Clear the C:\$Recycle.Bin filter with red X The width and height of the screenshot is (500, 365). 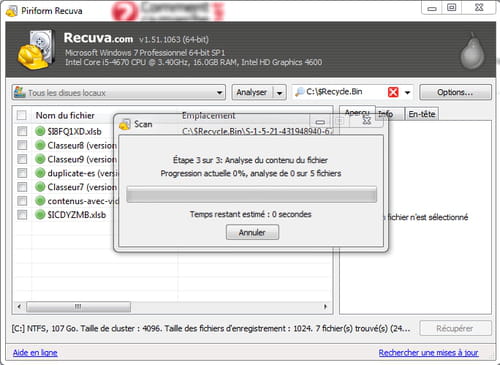pos(393,92)
